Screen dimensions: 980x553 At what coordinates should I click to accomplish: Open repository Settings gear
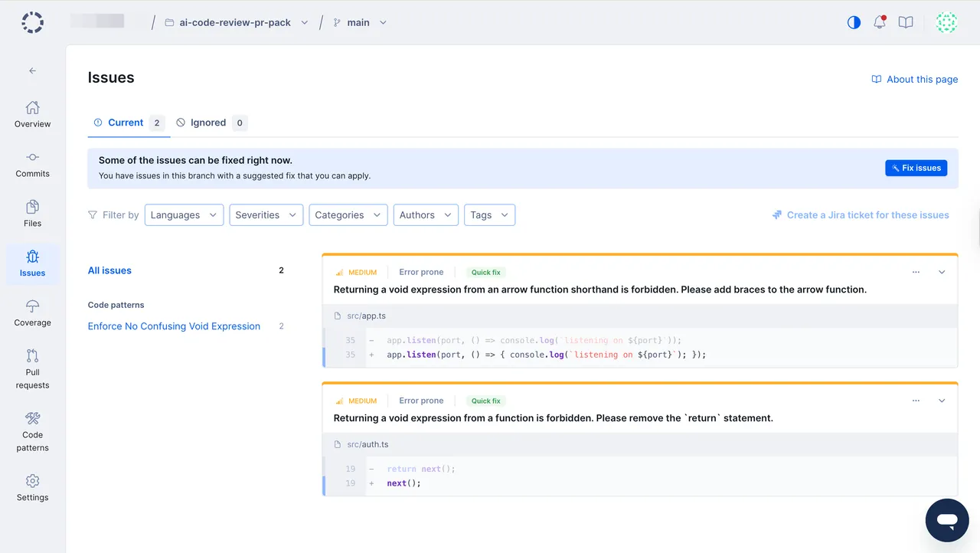[32, 487]
